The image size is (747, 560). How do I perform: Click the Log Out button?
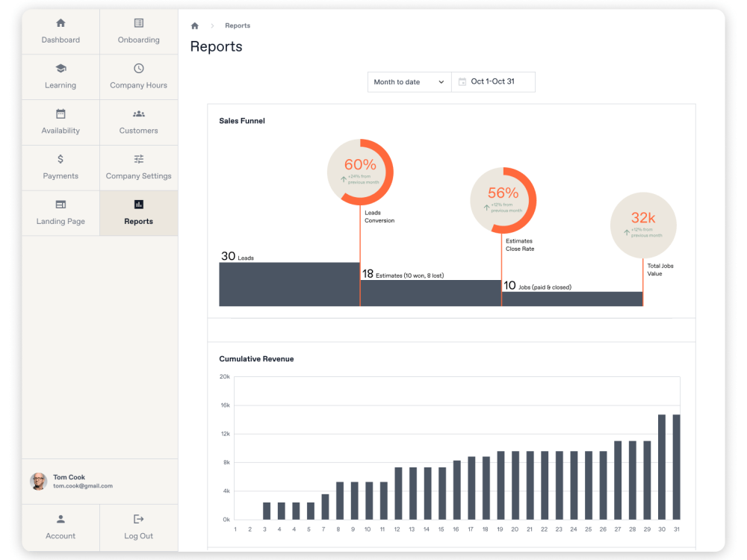coord(138,527)
